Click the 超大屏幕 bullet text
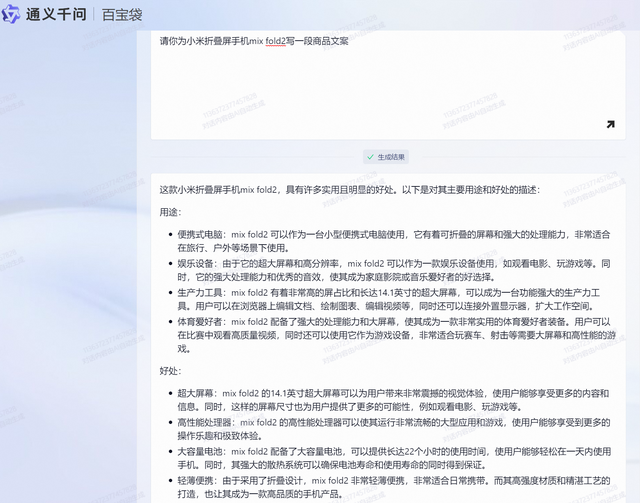 pos(393,400)
